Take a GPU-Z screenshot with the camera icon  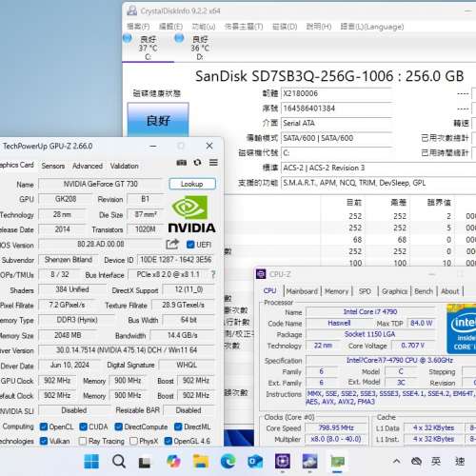181,163
